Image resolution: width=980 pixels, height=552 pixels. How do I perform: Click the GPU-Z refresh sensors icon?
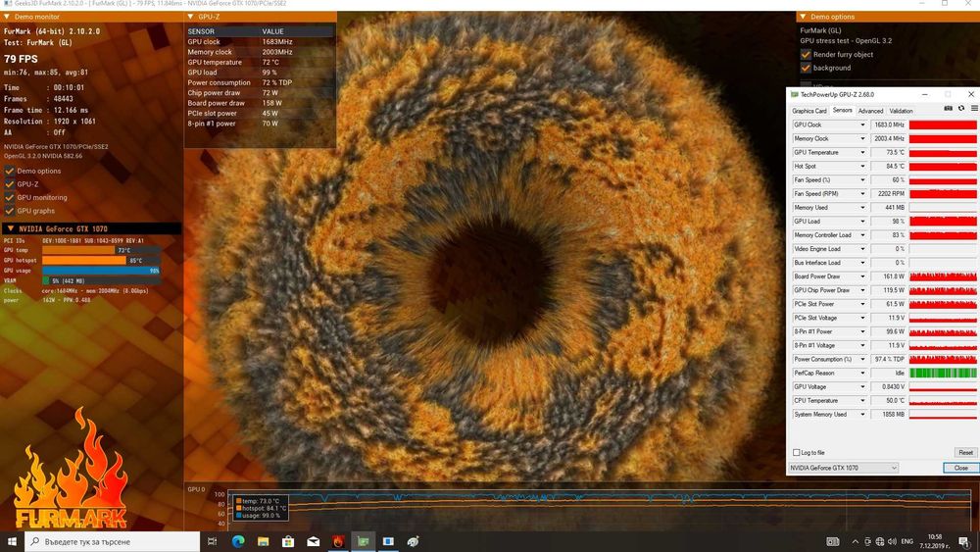[961, 108]
